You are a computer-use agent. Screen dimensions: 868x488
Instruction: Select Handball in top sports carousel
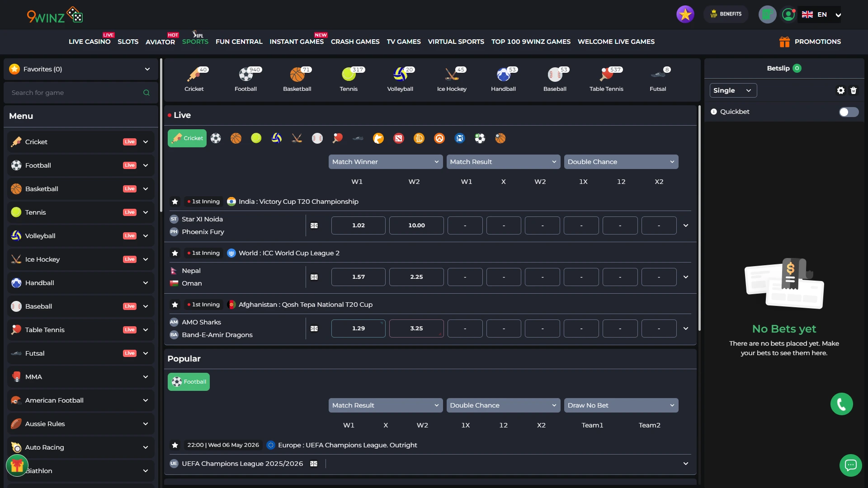(x=504, y=79)
